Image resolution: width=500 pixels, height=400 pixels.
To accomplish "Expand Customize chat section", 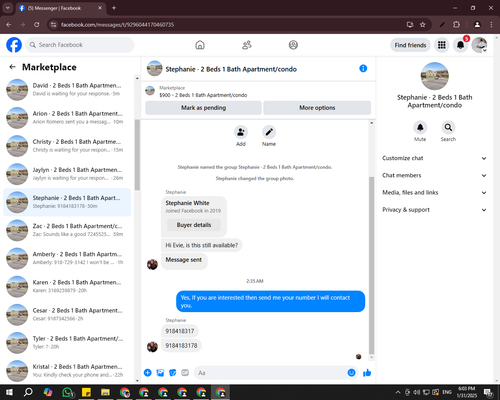I will coord(434,158).
